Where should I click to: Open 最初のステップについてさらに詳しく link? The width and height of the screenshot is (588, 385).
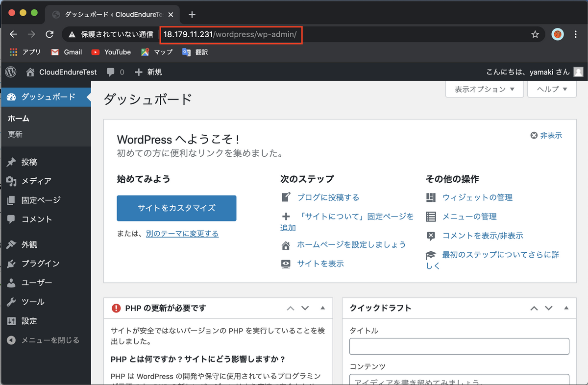[492, 260]
